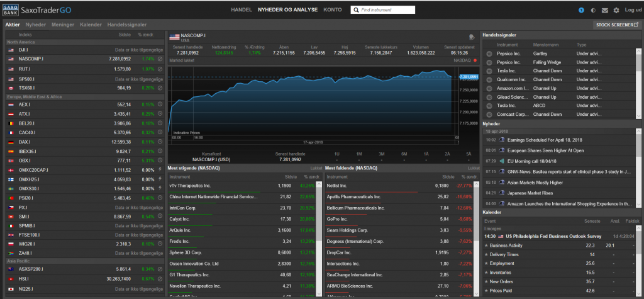Screen dimensions: 644x299
Task: Click the star beside Inventories
Action: point(486,273)
